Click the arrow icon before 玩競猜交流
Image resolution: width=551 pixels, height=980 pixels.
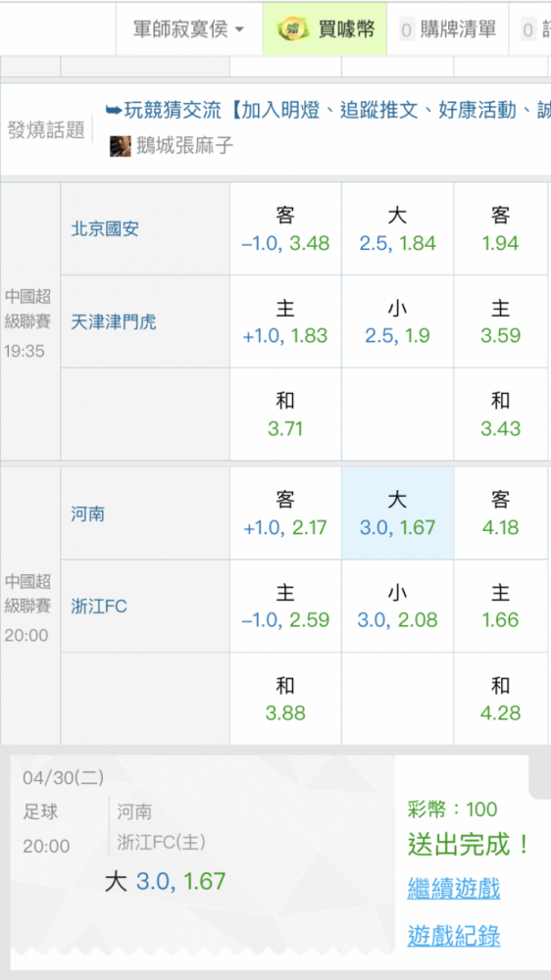(113, 111)
